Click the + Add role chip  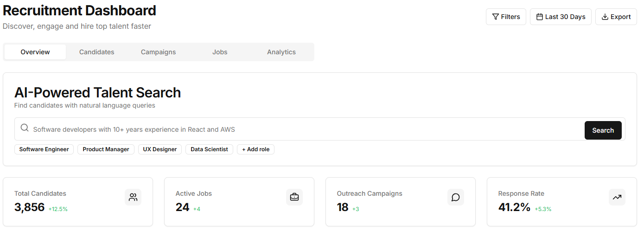(x=255, y=149)
